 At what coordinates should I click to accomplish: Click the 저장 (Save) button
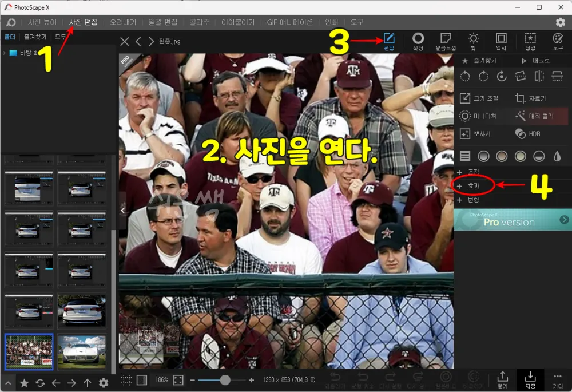530,380
